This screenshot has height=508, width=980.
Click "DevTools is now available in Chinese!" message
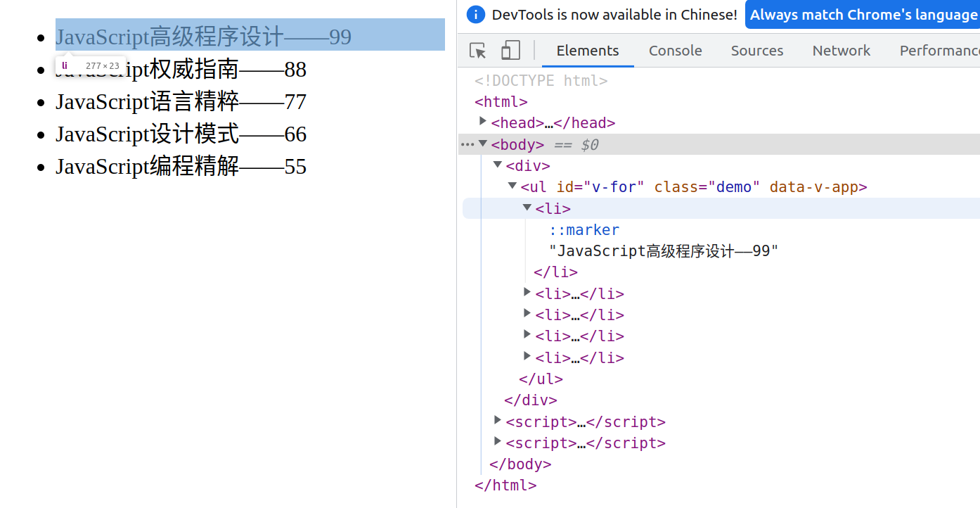(614, 15)
